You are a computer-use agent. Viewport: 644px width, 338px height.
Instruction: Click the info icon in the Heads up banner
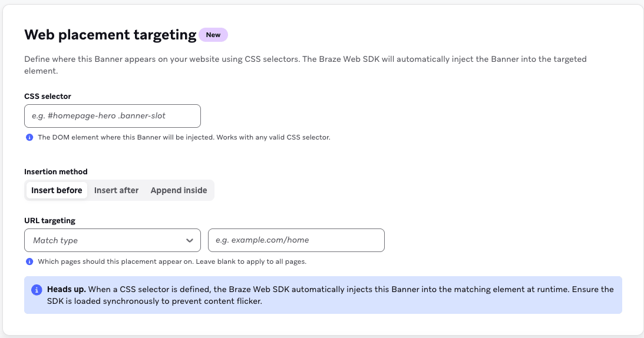point(37,290)
